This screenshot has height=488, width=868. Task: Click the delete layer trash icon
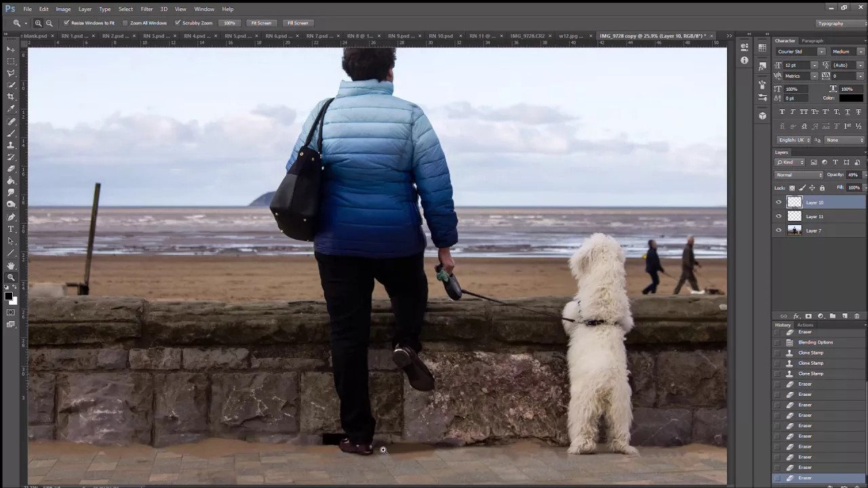pyautogui.click(x=856, y=316)
